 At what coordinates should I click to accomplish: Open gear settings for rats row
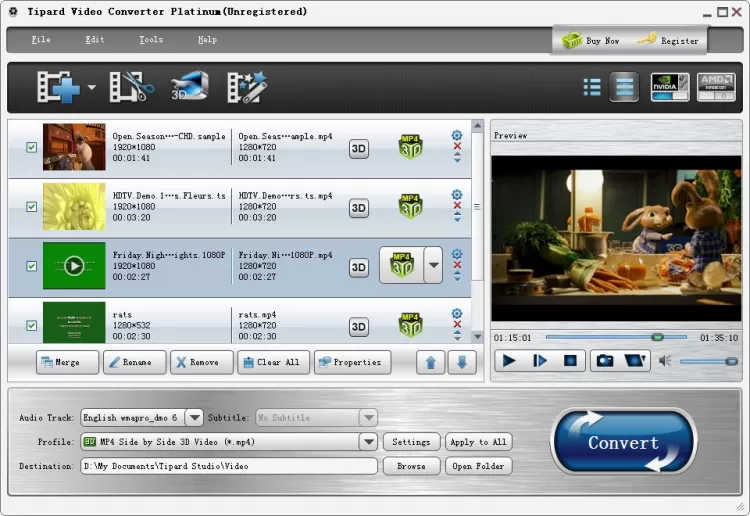tap(457, 314)
